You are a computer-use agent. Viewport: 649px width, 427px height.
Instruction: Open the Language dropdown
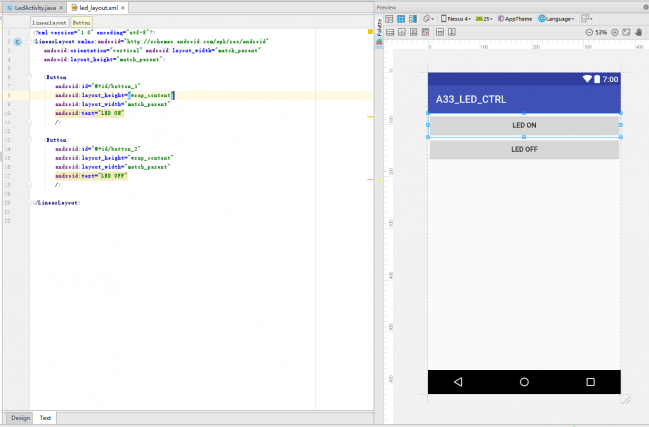coord(556,19)
